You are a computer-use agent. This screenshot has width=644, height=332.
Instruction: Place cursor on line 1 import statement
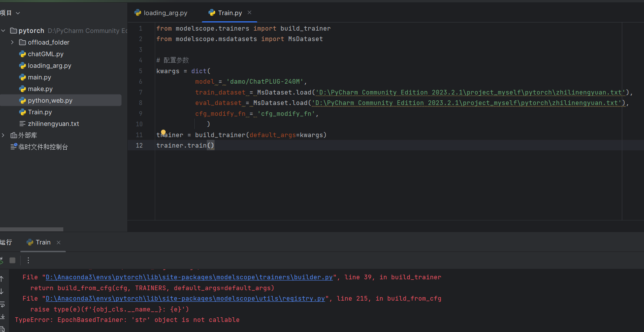244,29
